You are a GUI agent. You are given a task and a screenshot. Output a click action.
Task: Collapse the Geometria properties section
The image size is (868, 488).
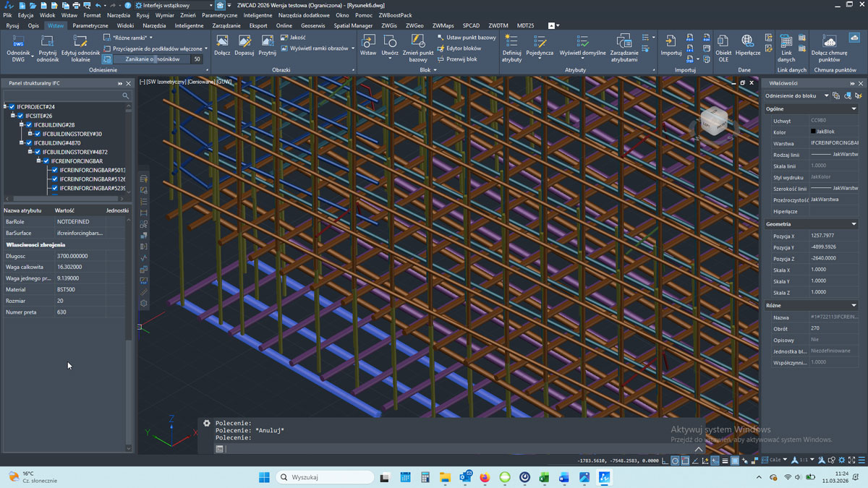(854, 224)
